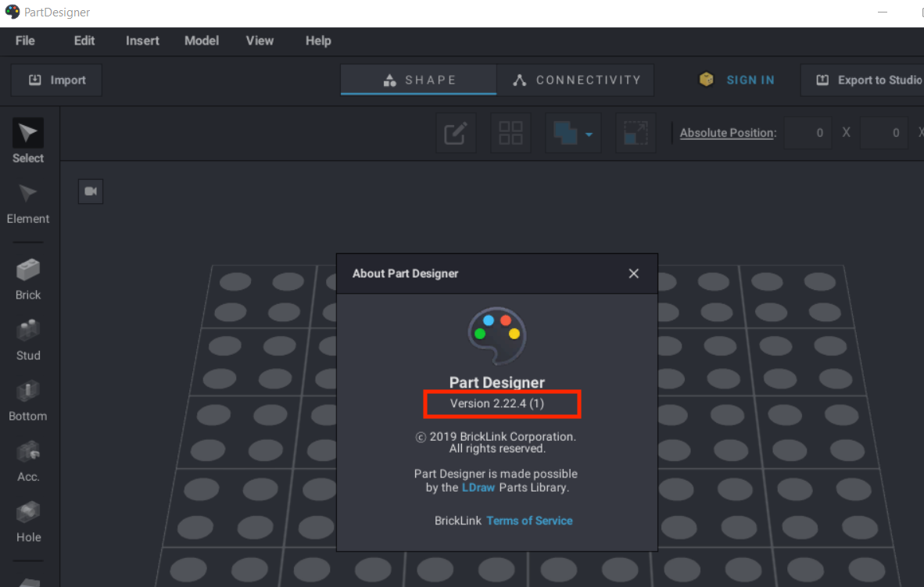Switch to the Connectivity tab
The width and height of the screenshot is (924, 587).
coord(575,80)
